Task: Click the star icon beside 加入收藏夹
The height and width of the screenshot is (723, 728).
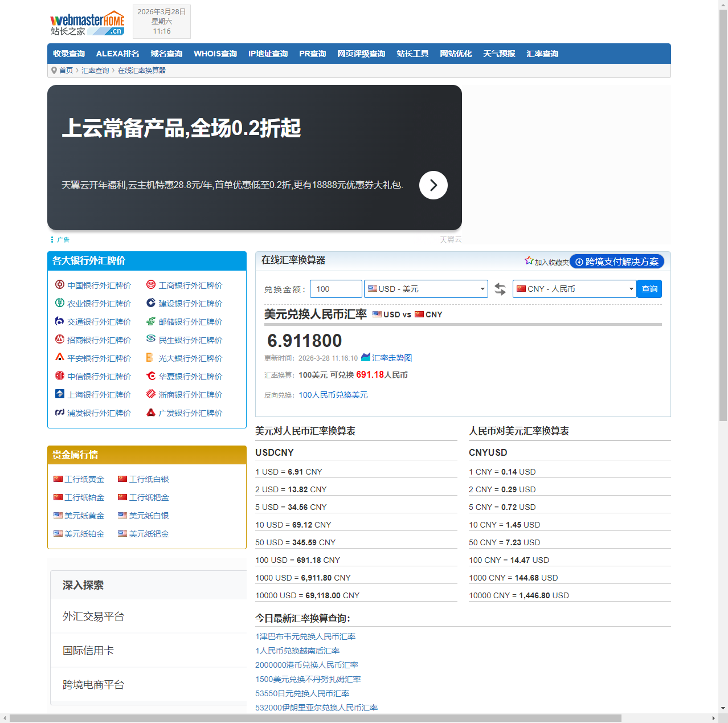Action: (528, 260)
